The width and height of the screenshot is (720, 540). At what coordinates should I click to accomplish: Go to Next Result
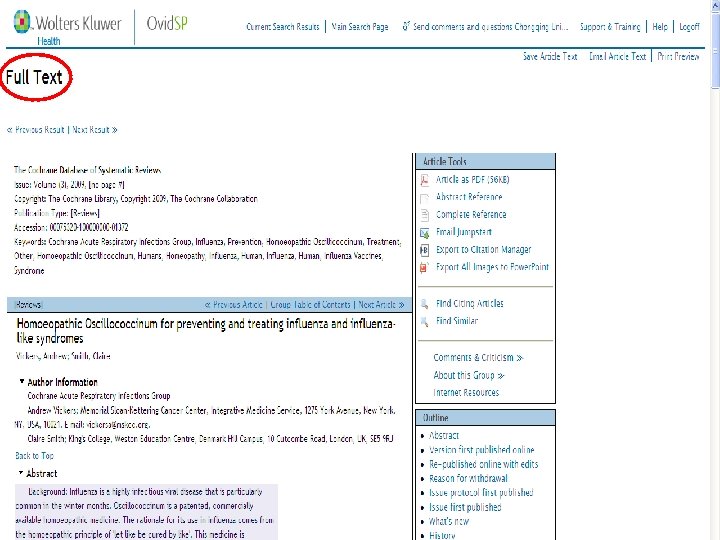pyautogui.click(x=95, y=130)
